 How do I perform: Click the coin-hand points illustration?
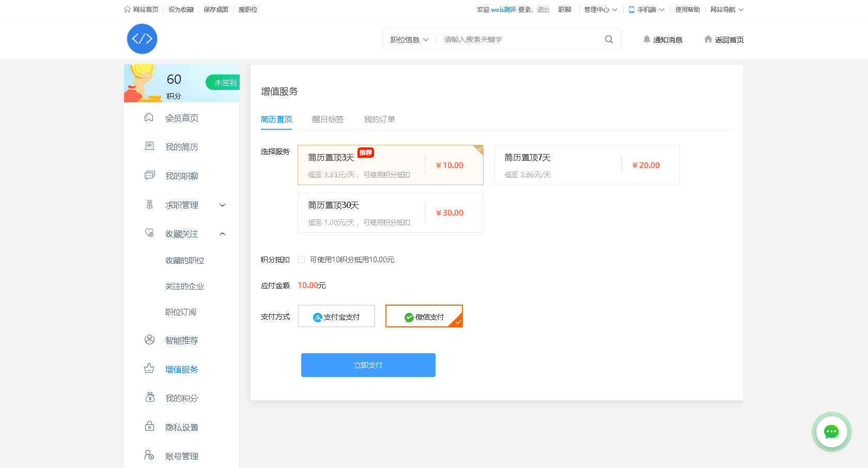tap(143, 83)
